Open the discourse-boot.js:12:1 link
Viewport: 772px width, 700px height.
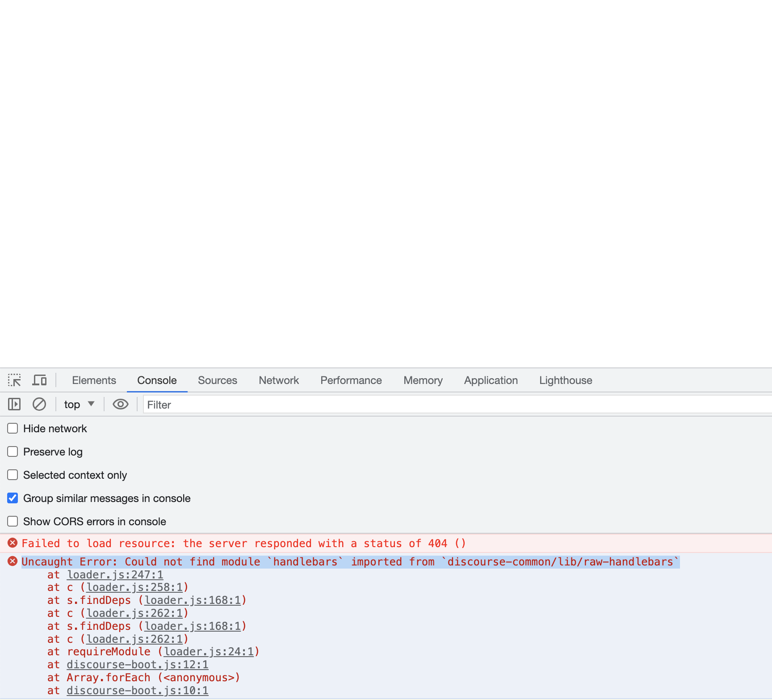click(138, 665)
